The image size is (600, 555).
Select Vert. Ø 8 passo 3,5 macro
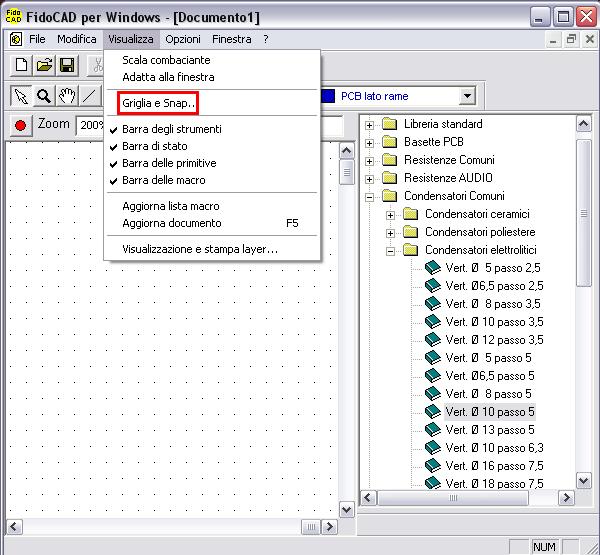coord(493,304)
